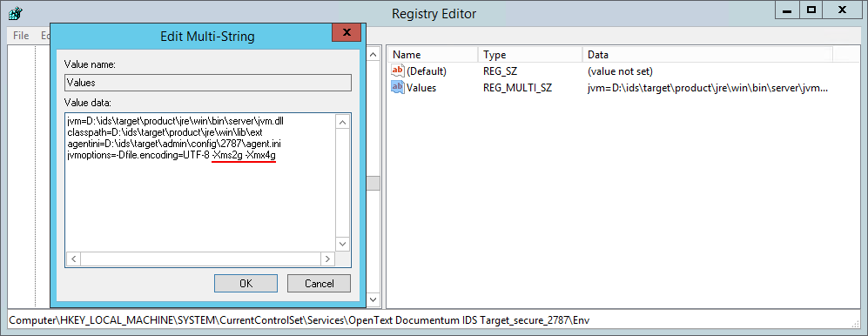Click the Values data cell starting with jvm=
The width and height of the screenshot is (868, 336).
pos(708,87)
